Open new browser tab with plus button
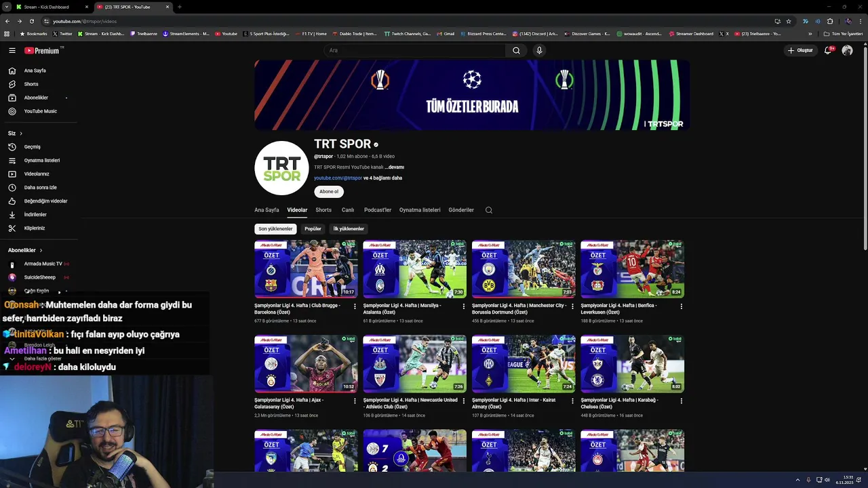This screenshot has height=488, width=868. (x=179, y=7)
